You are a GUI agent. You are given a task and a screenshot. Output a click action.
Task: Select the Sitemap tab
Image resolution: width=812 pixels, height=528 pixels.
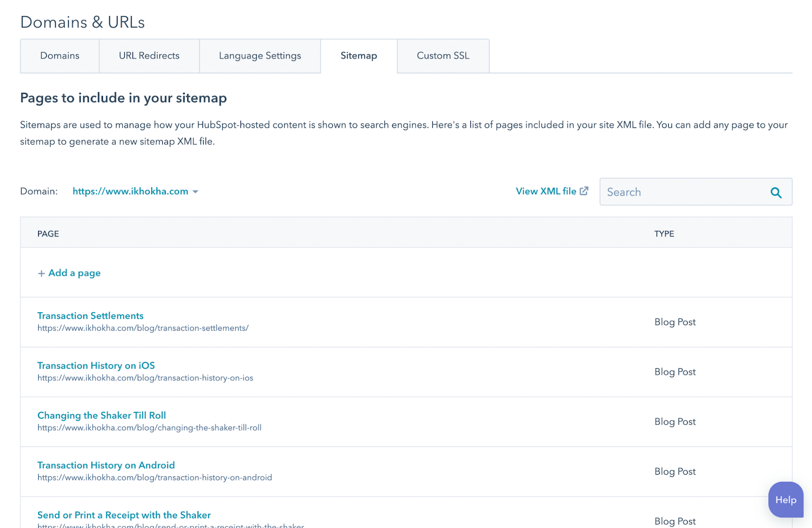[358, 56]
